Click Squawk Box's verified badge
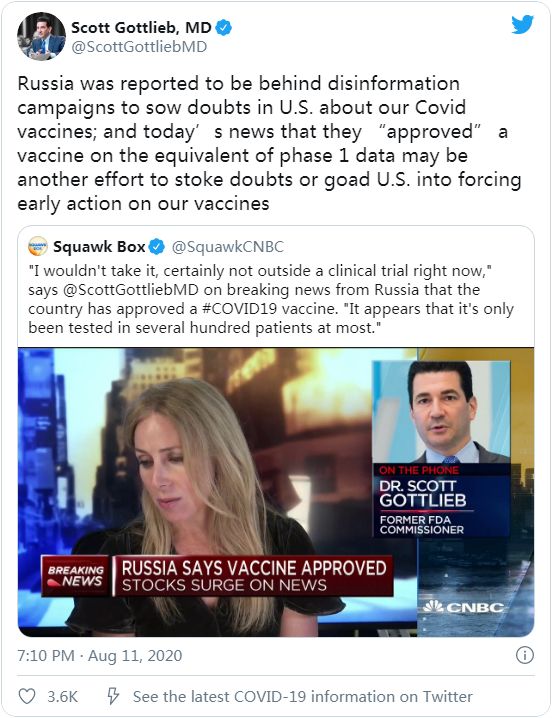The image size is (552, 718). [157, 247]
